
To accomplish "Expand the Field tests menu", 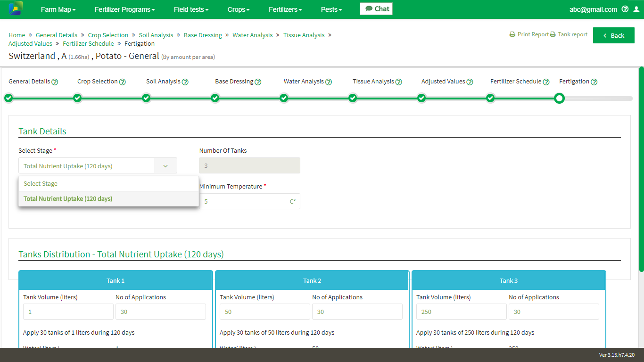I will coord(191,9).
